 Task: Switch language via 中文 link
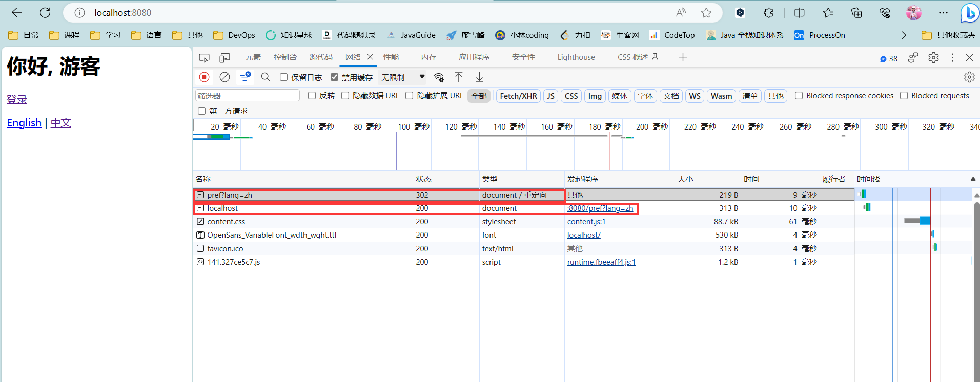pyautogui.click(x=60, y=123)
